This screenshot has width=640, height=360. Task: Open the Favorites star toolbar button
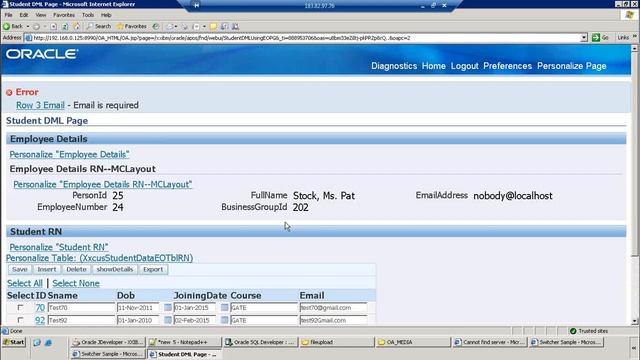pyautogui.click(x=131, y=26)
